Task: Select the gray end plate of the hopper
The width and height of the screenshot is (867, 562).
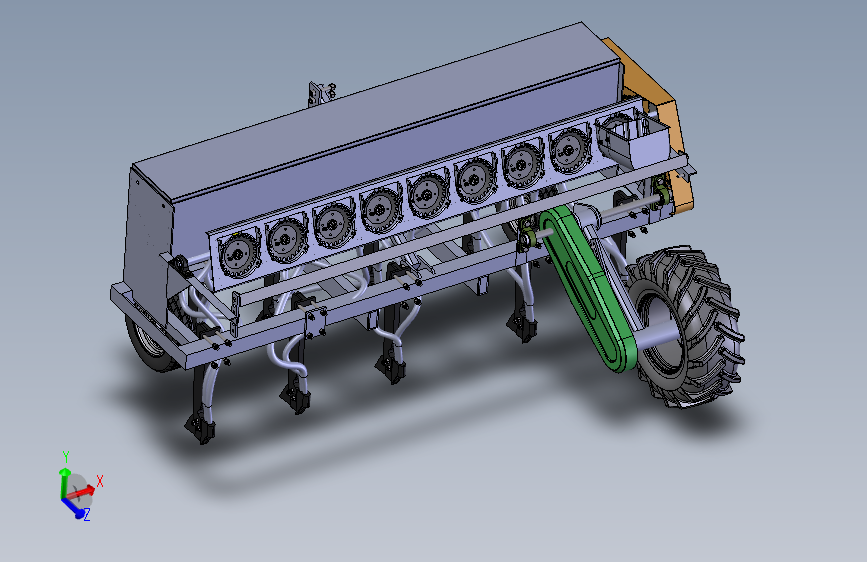Action: 147,243
